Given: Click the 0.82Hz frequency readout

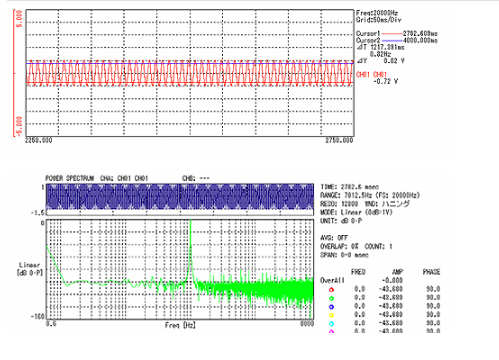Looking at the screenshot, I should 380,54.
